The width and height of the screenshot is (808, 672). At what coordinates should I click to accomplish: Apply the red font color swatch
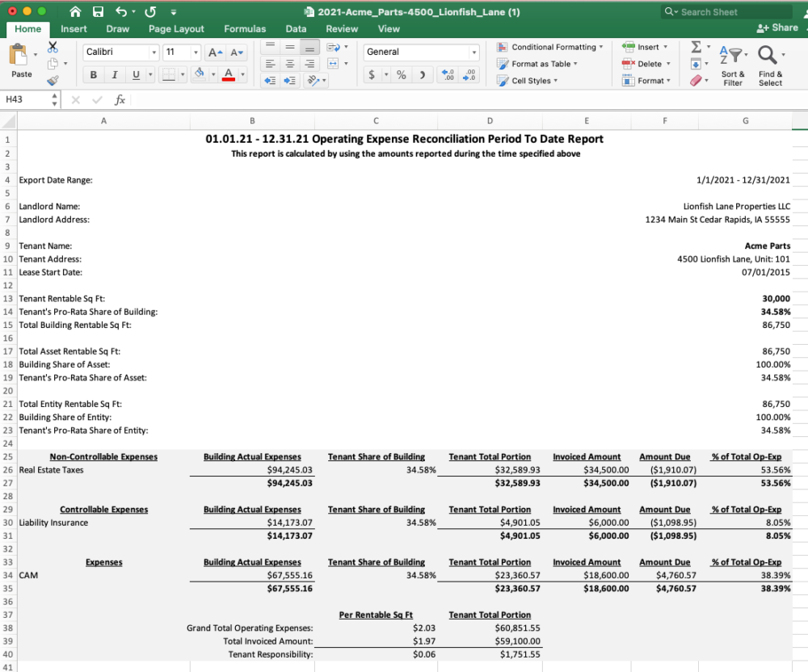(x=229, y=74)
